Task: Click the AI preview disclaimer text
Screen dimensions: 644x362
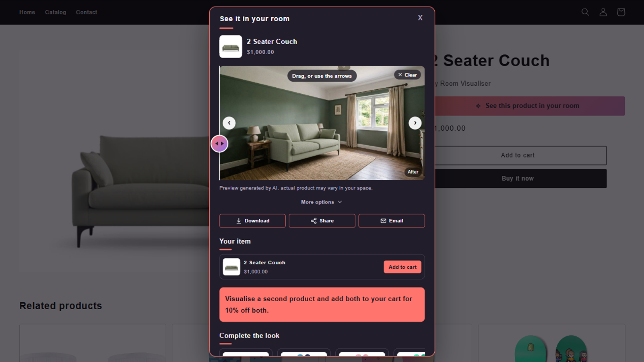Action: pos(296,188)
